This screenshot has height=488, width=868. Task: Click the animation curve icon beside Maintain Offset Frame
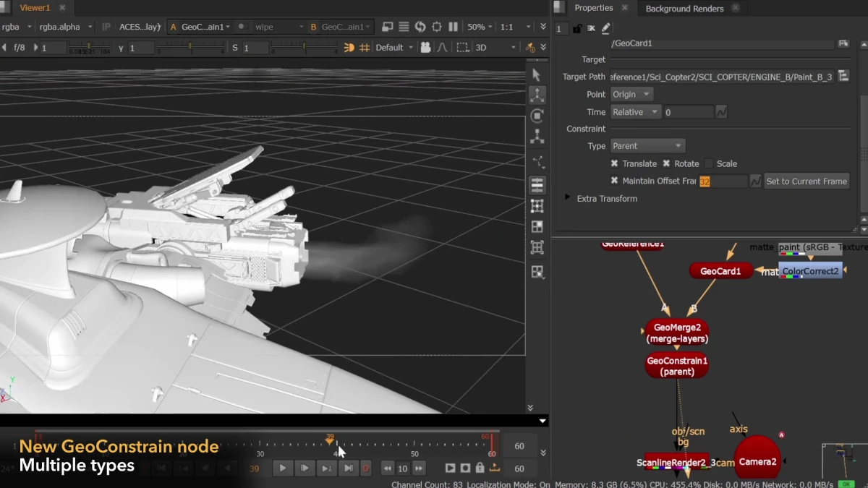click(756, 181)
